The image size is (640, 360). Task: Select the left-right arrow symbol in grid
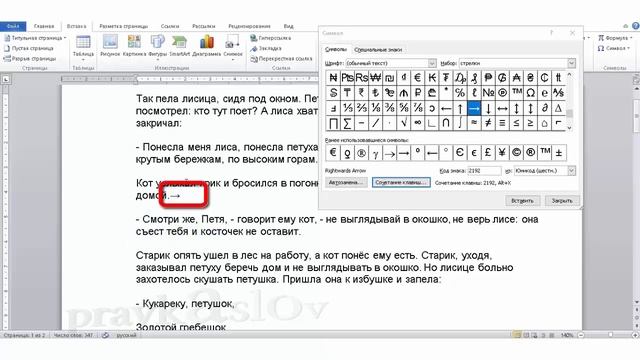point(502,109)
